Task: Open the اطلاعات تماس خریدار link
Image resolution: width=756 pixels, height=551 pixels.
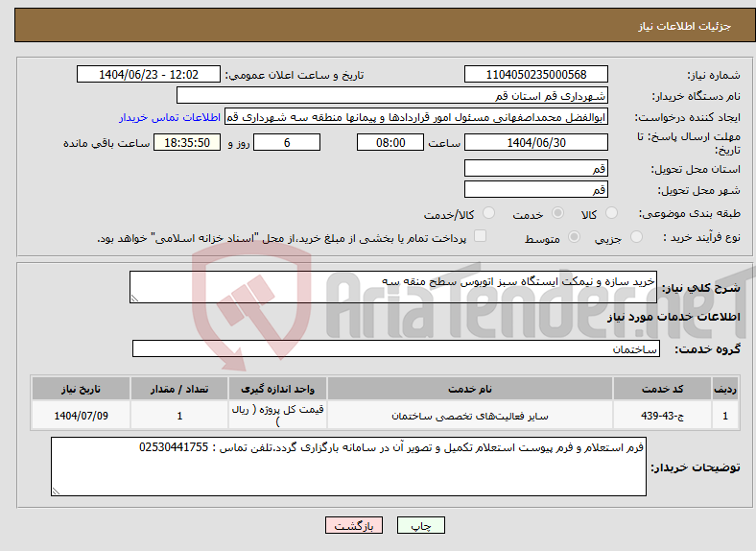Action: point(170,117)
